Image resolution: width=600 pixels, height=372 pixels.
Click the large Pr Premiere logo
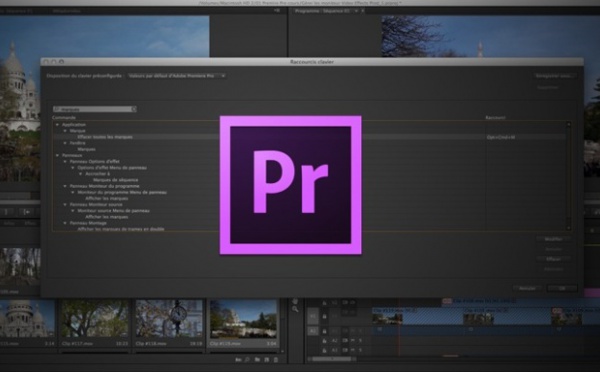pyautogui.click(x=290, y=185)
